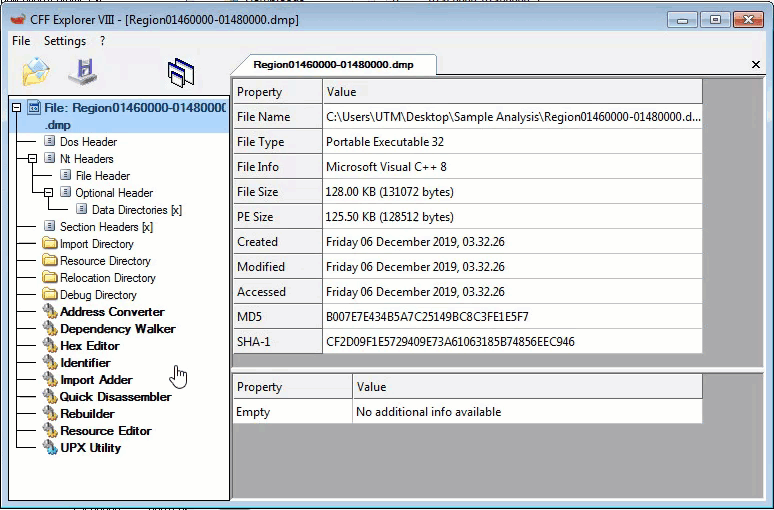This screenshot has width=774, height=510.
Task: Click the Empty property cell
Action: pos(293,412)
